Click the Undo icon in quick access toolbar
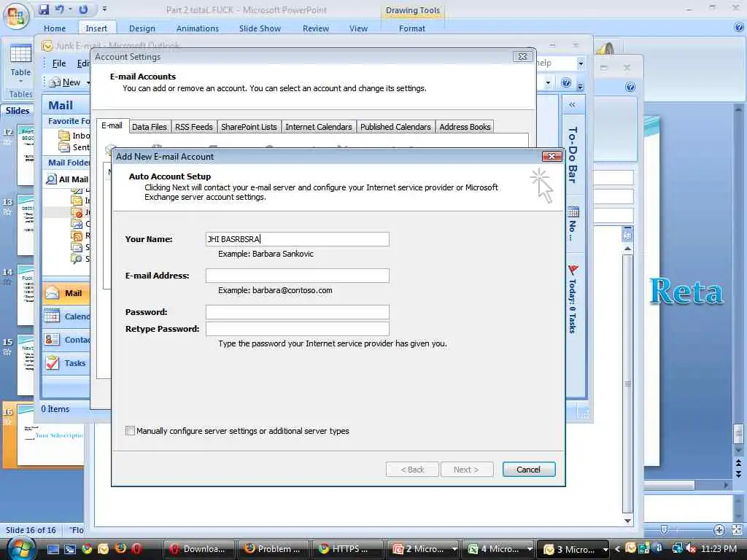Screen dimensions: 747x560 [60, 9]
